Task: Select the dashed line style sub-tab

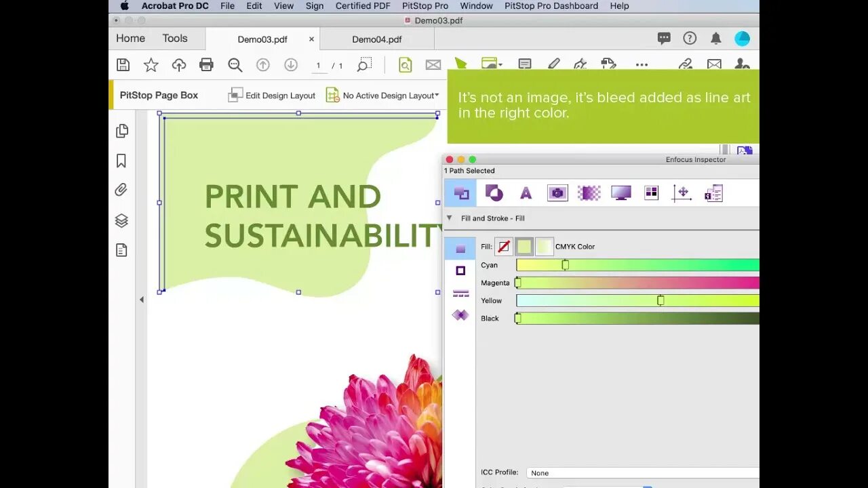Action: (x=460, y=293)
